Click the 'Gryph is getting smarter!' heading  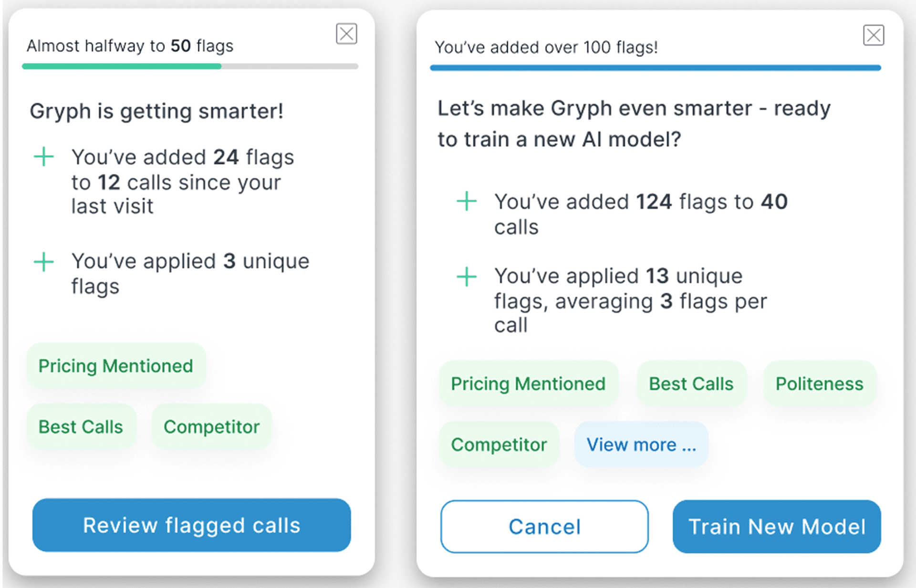tap(156, 111)
